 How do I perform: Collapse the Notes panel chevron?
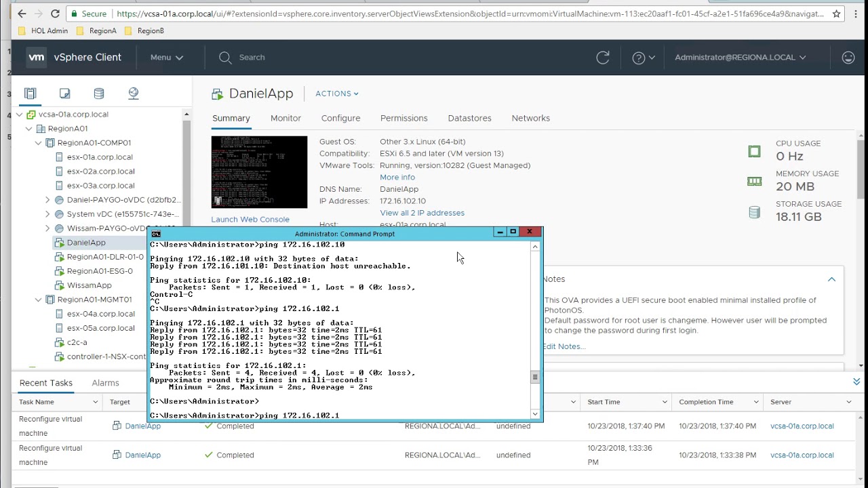pyautogui.click(x=831, y=279)
